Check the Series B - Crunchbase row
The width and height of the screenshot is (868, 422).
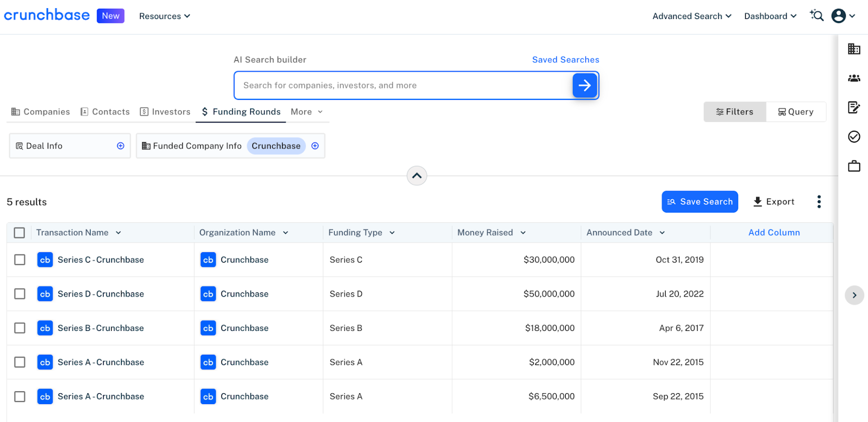click(x=20, y=328)
